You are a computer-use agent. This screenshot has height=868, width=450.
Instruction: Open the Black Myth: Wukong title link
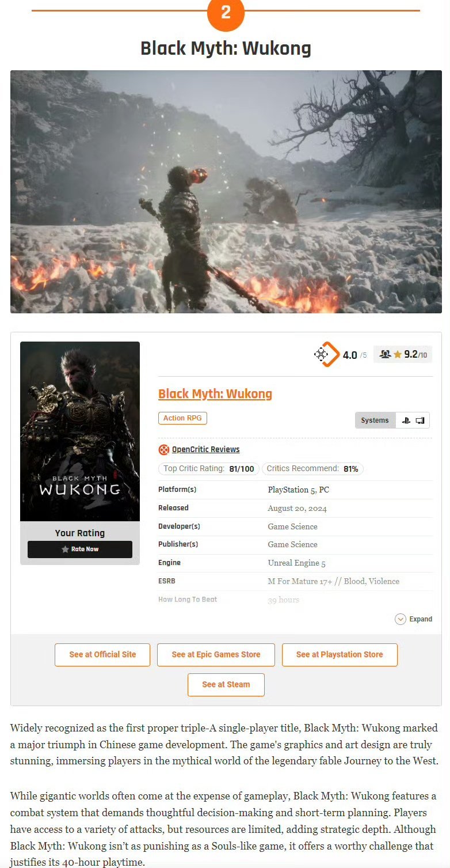(215, 394)
